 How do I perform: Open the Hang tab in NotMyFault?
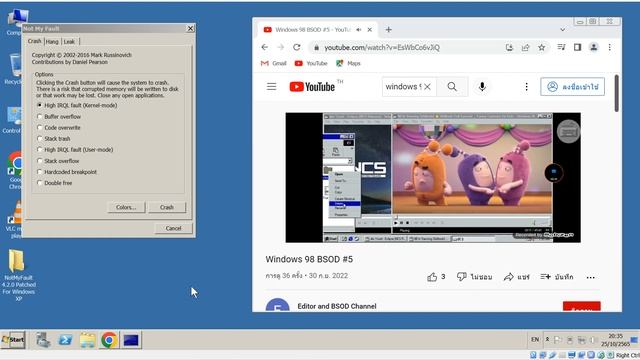[52, 42]
